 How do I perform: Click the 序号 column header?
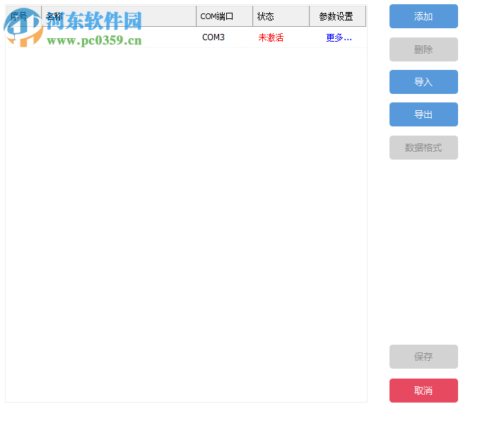24,16
